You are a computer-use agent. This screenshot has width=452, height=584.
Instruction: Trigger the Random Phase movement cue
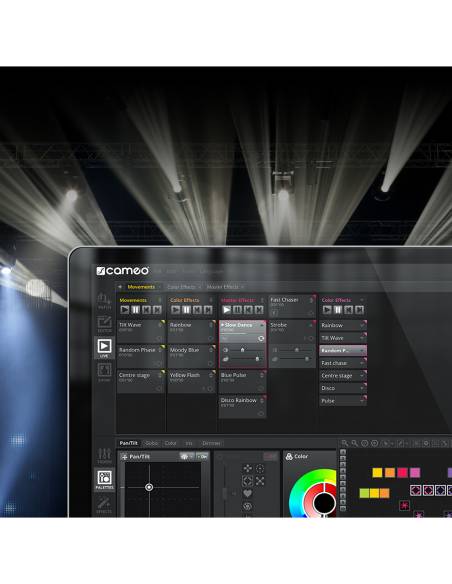[141, 356]
